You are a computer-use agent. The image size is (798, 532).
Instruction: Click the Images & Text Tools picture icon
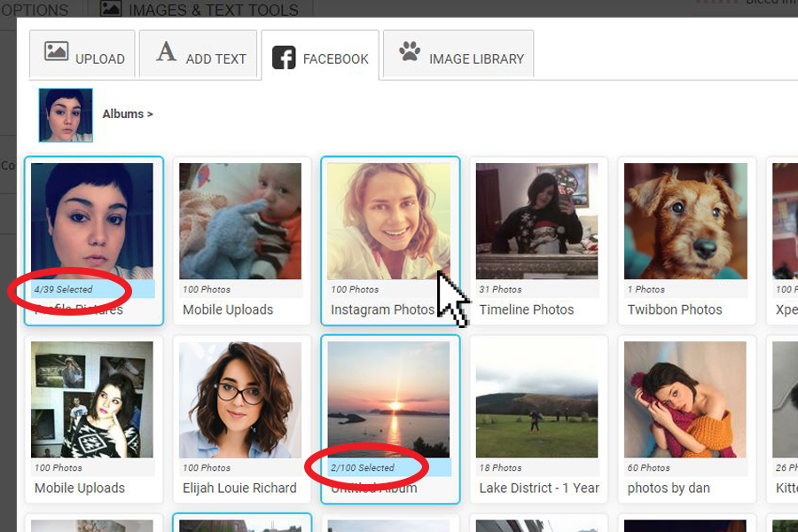(111, 8)
